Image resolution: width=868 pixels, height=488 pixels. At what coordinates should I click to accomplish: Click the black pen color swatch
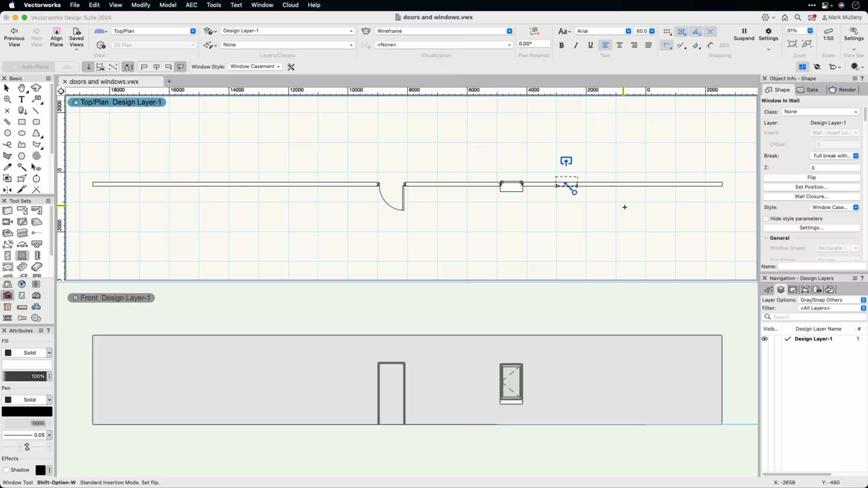(x=27, y=412)
